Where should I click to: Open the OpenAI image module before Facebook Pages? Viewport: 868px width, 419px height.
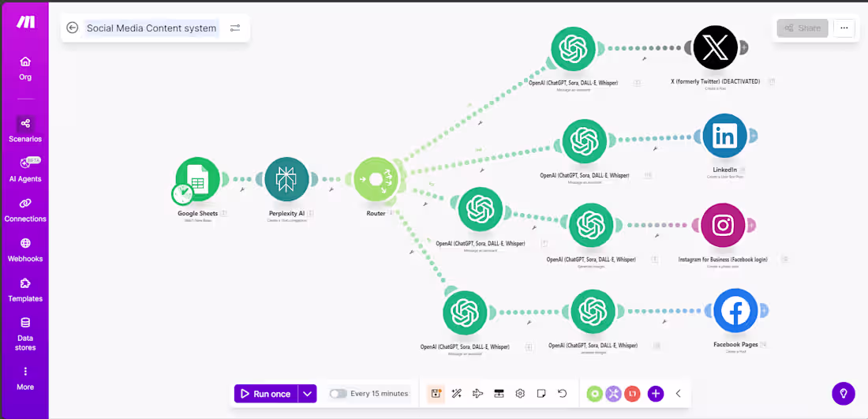(x=593, y=312)
